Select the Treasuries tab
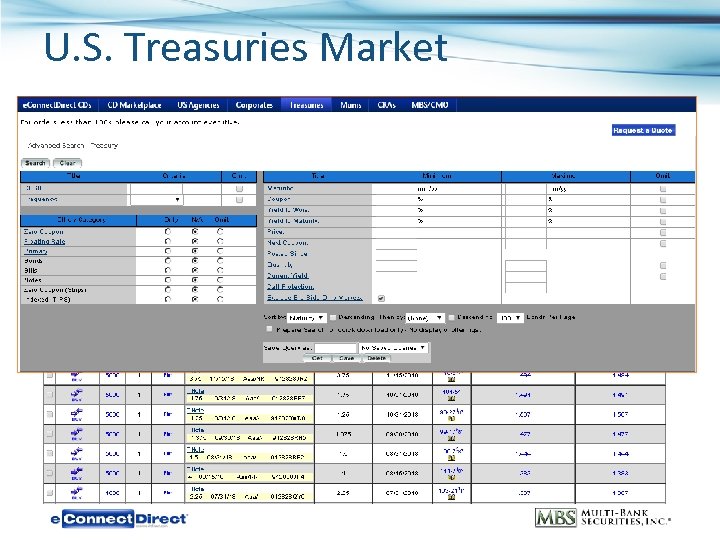Image resolution: width=720 pixels, height=540 pixels. pyautogui.click(x=306, y=105)
